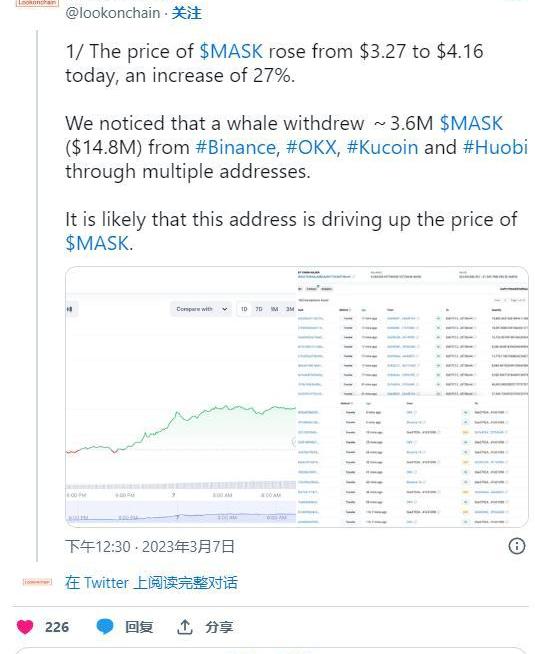Click the info circle icon beside date

tap(517, 546)
